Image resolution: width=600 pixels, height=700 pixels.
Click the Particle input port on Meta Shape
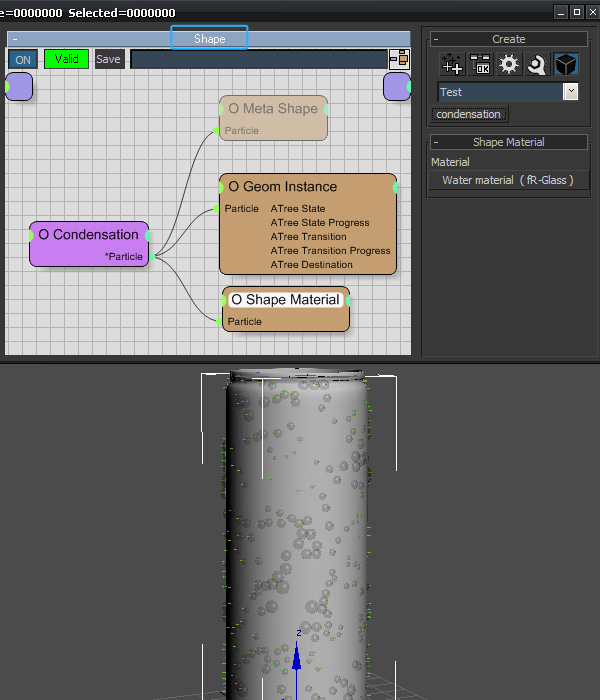(x=216, y=130)
